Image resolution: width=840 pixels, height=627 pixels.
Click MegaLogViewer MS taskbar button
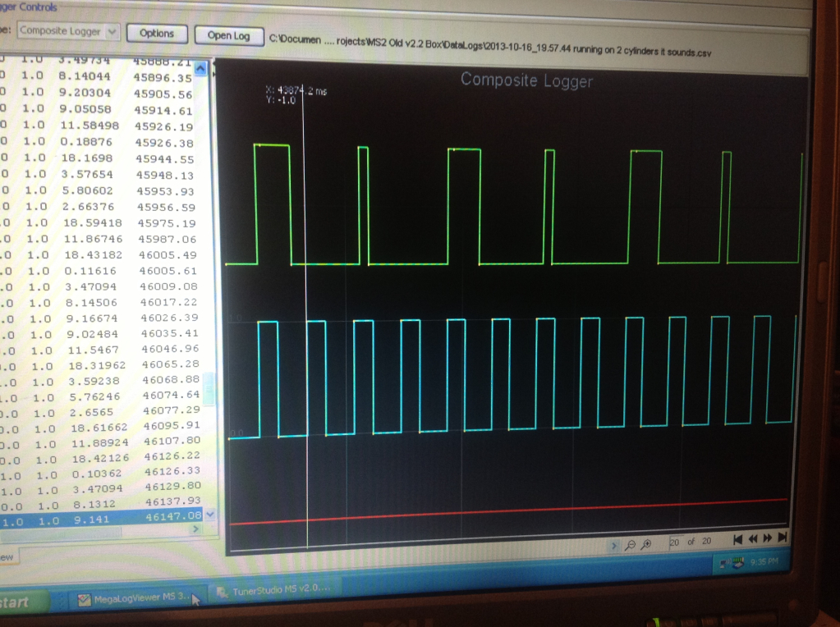click(135, 598)
